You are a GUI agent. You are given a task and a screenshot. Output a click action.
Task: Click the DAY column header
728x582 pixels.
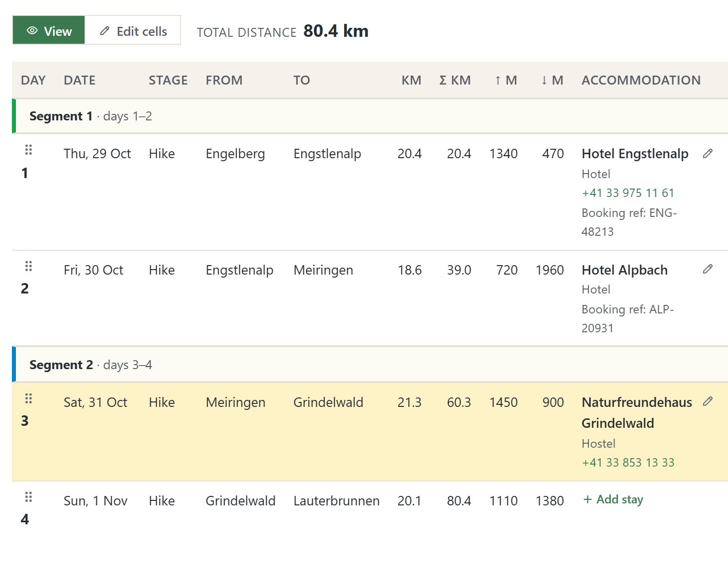pyautogui.click(x=33, y=80)
